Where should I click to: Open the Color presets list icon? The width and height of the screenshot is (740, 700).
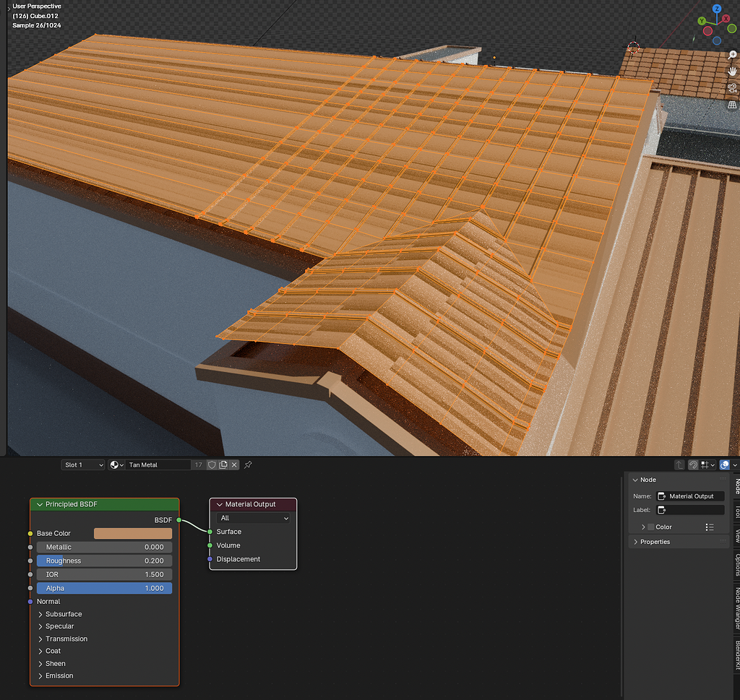(x=710, y=527)
